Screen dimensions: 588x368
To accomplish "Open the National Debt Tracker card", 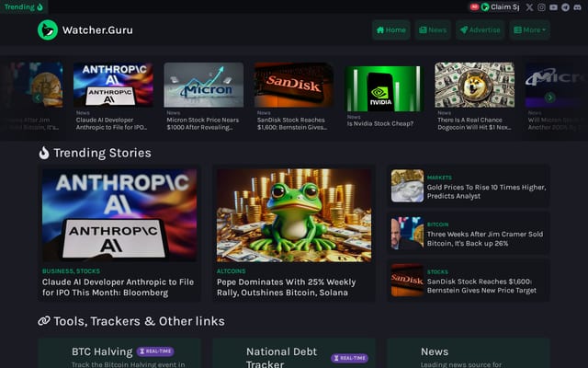I will (294, 353).
